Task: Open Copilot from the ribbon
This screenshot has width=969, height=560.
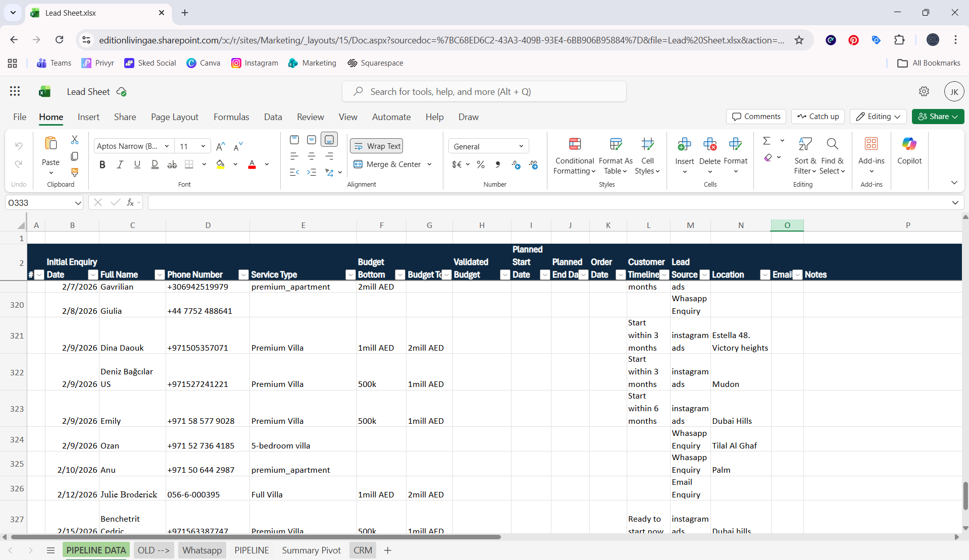Action: (x=909, y=151)
